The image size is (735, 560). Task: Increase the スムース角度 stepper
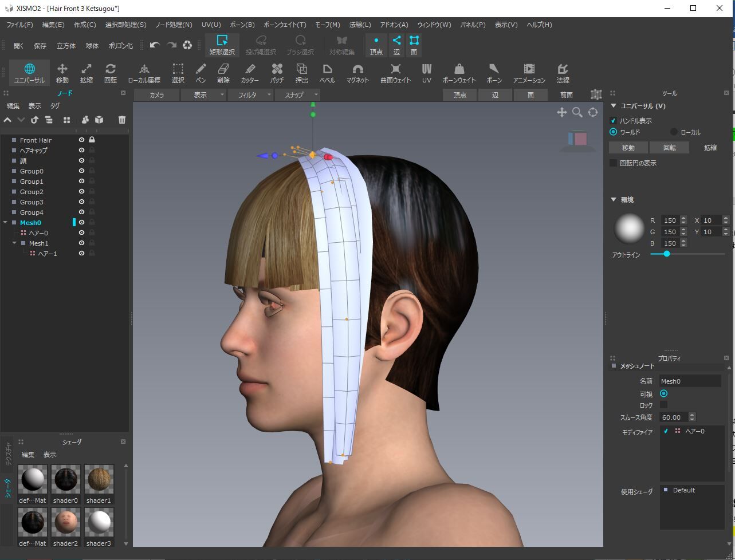692,415
